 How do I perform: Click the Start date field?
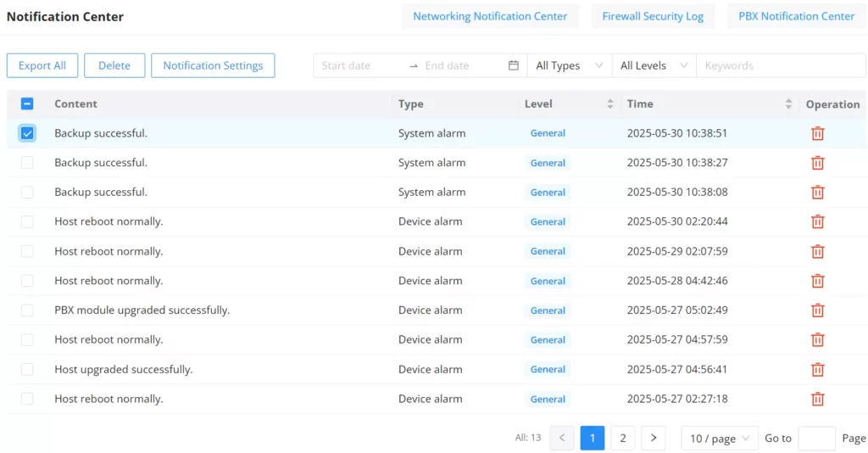[x=359, y=65]
